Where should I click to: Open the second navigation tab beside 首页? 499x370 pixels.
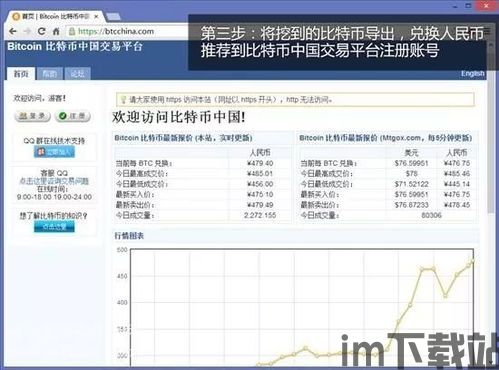pos(50,74)
